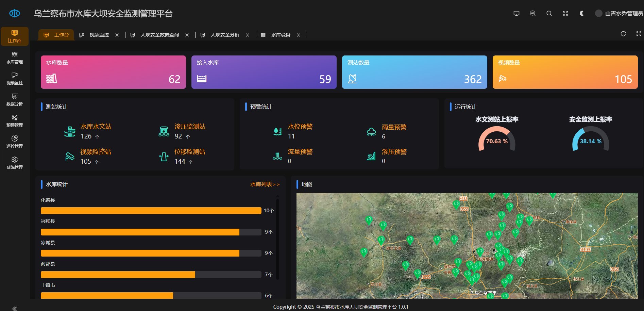Open 预警管理 via its sidebar icon

(14, 120)
